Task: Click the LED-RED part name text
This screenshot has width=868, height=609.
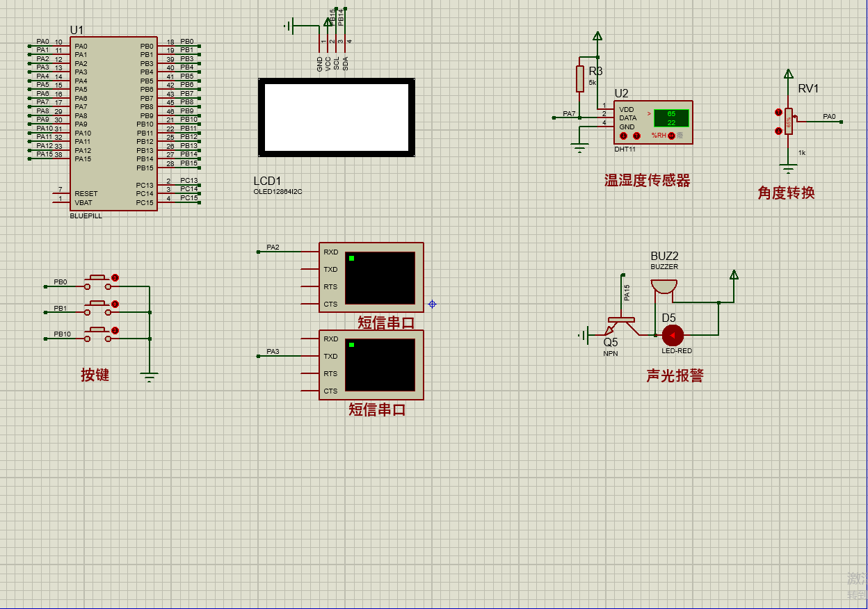Action: (677, 351)
